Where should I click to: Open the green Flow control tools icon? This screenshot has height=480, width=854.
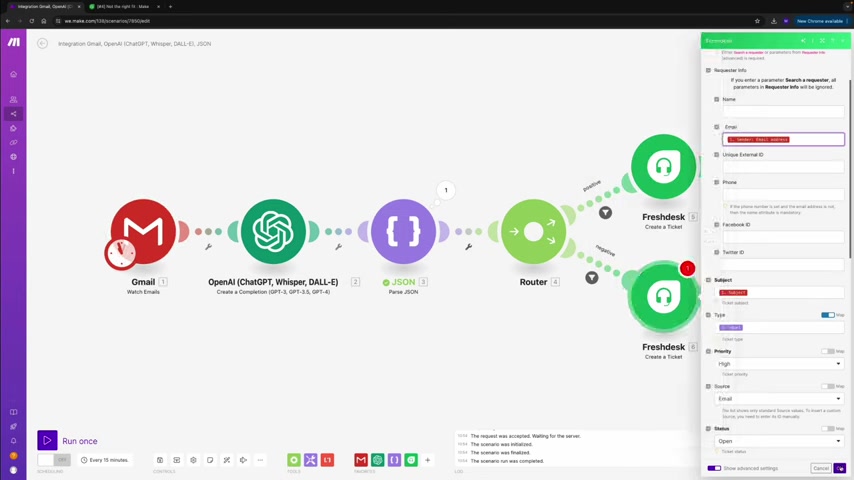coord(294,460)
